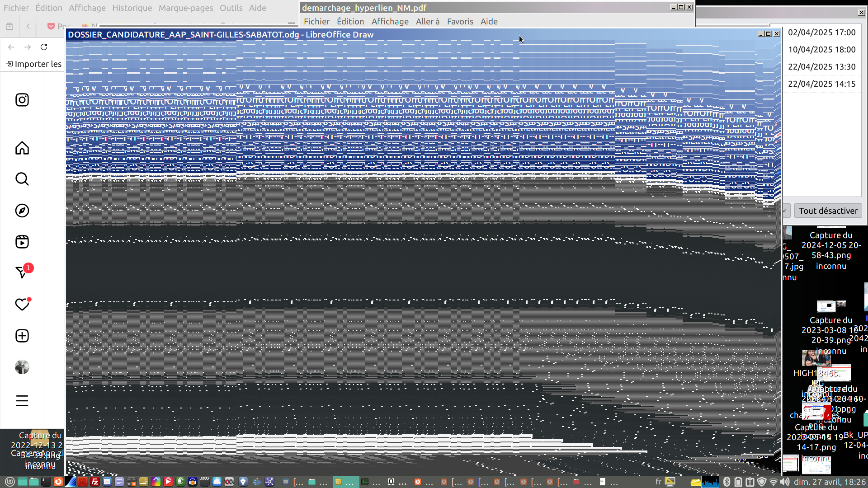Click the Create new post plus icon
The height and width of the screenshot is (488, 868).
pyautogui.click(x=22, y=336)
